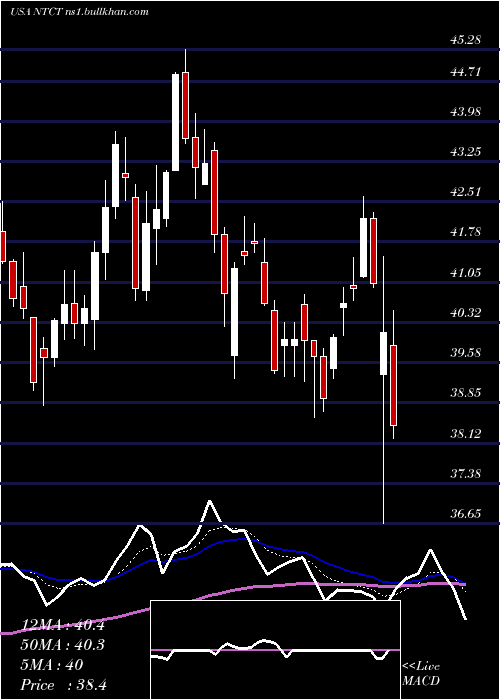The height and width of the screenshot is (700, 500).
Task: Click the 40.32 price axis label
Action: [466, 312]
